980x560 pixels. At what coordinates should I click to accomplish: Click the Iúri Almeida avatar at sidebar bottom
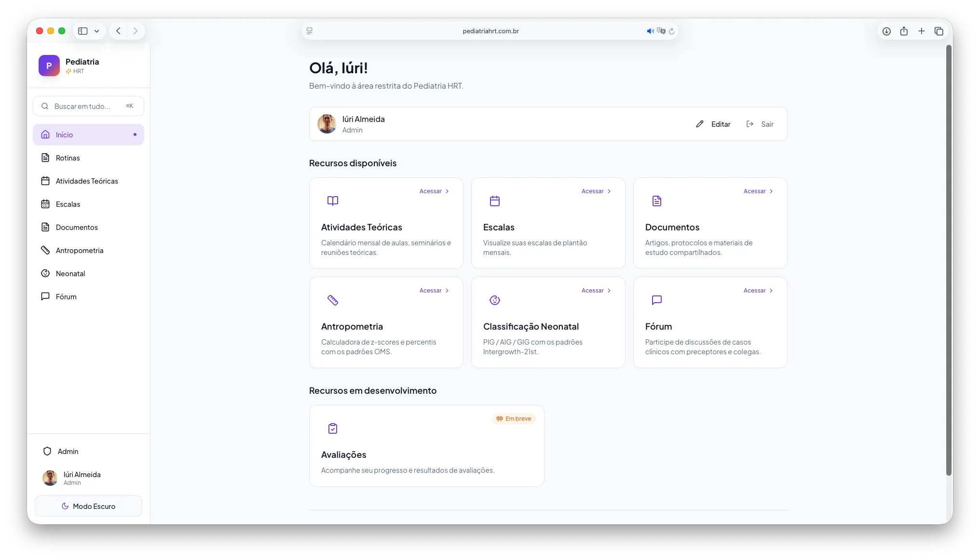click(50, 478)
